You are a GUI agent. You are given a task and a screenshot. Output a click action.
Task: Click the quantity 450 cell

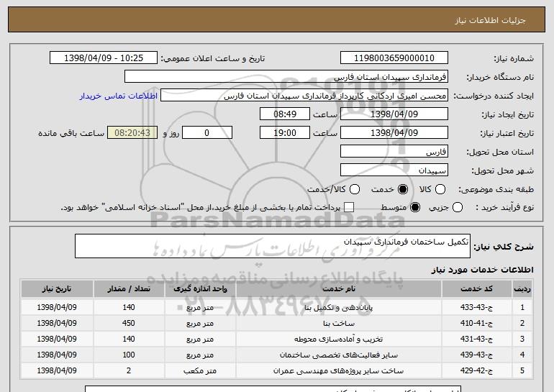coord(129,323)
